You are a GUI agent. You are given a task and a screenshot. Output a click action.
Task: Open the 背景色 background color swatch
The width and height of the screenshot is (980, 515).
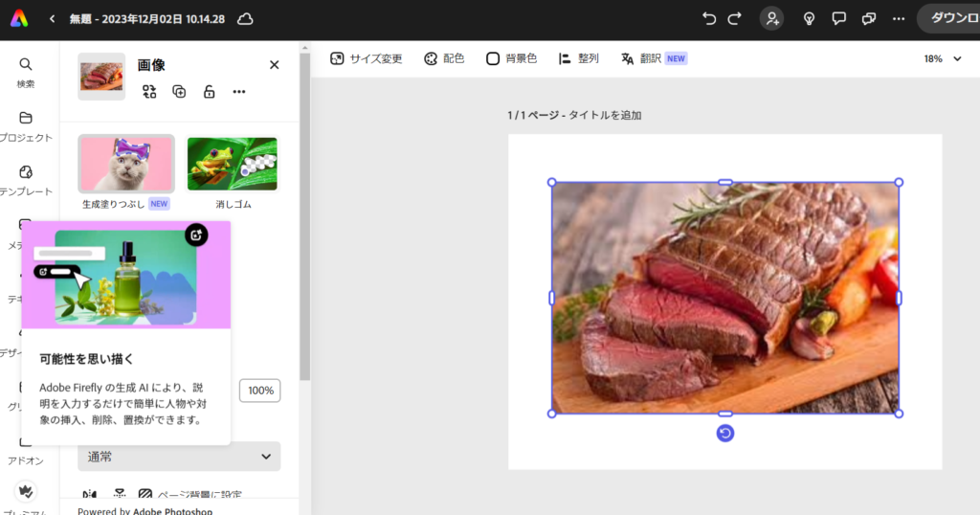pos(511,58)
